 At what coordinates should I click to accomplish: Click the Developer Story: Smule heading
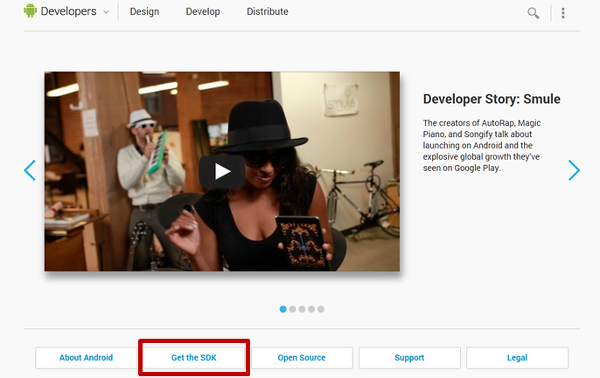491,99
